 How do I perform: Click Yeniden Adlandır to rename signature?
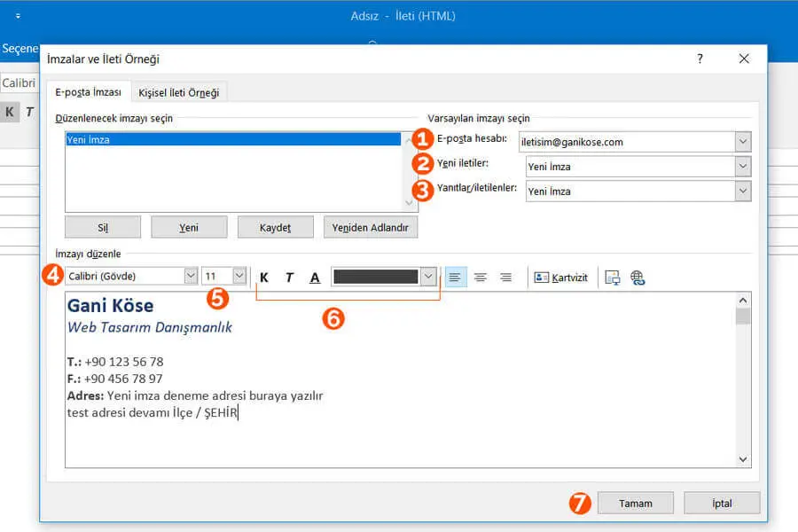(x=371, y=228)
